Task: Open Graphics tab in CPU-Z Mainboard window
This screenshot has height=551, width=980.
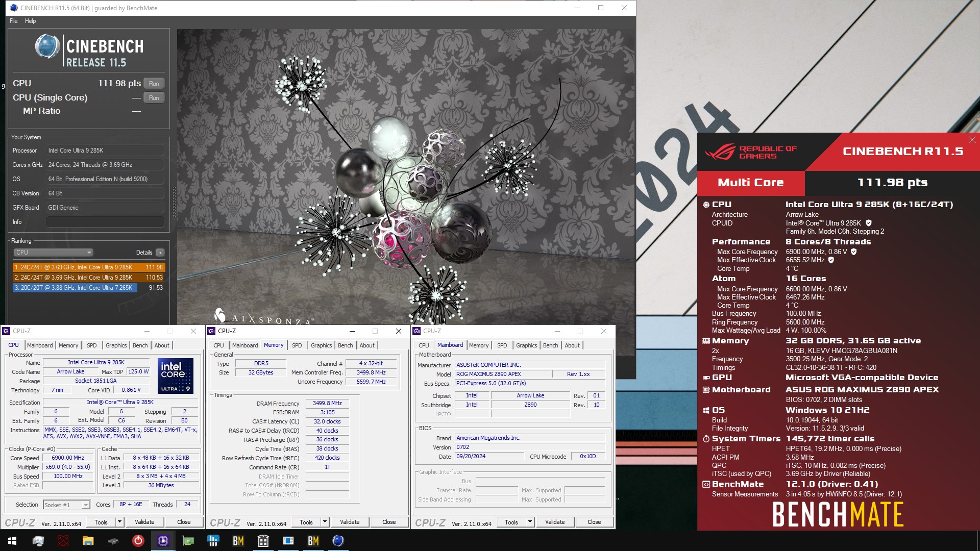Action: (x=526, y=345)
